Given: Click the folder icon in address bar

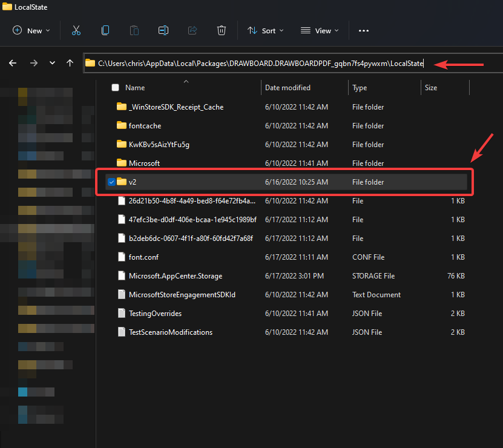Looking at the screenshot, I should point(90,63).
